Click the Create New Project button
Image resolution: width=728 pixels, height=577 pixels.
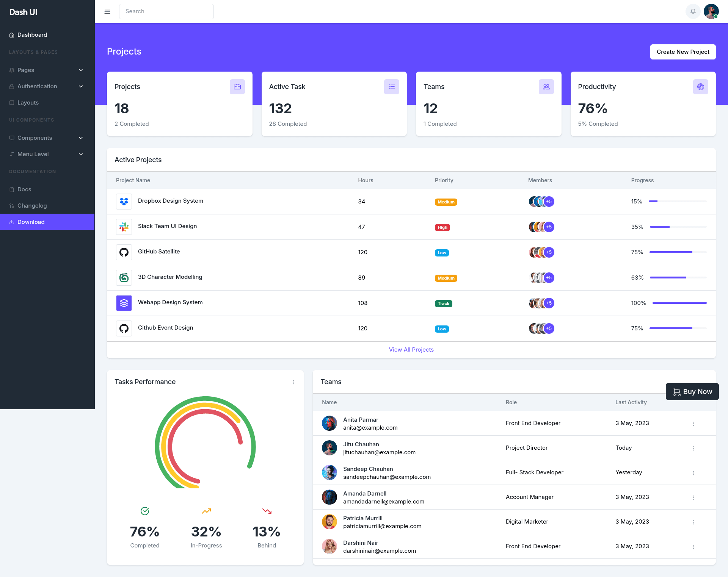(x=683, y=52)
